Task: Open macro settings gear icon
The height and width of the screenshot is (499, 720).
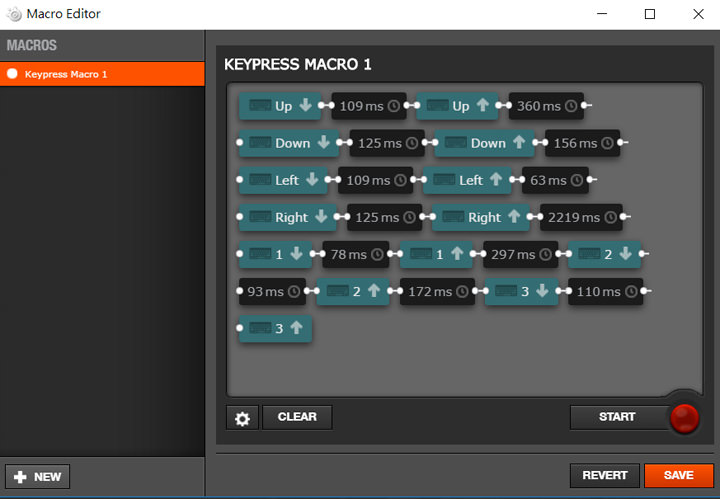Action: click(x=241, y=418)
